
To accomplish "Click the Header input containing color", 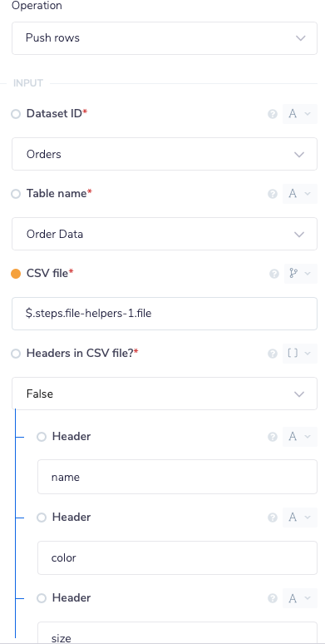I will click(x=177, y=557).
